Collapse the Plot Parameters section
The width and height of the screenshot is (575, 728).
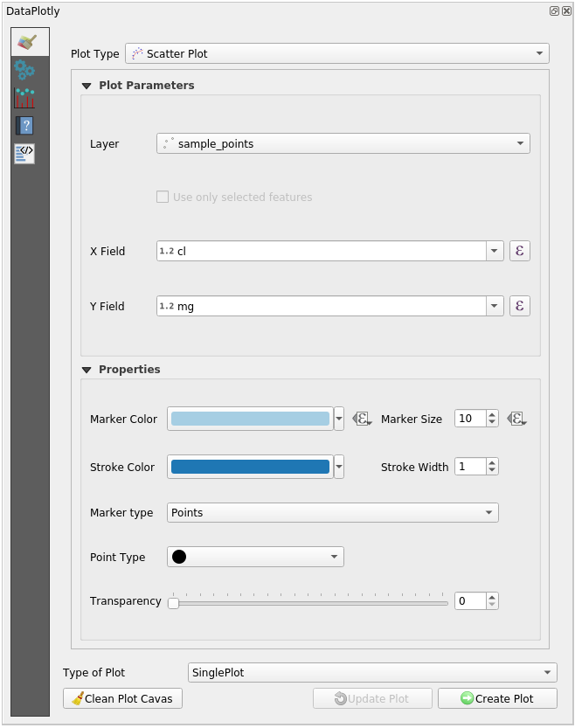86,86
